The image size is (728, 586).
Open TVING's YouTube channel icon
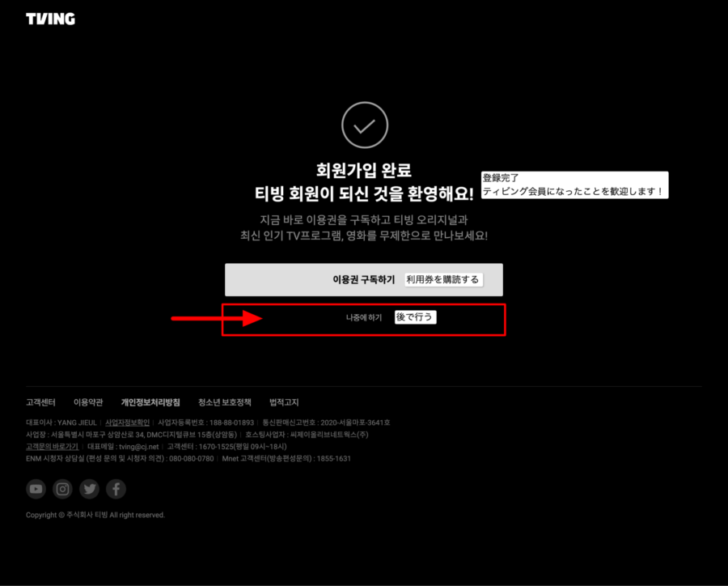[36, 489]
